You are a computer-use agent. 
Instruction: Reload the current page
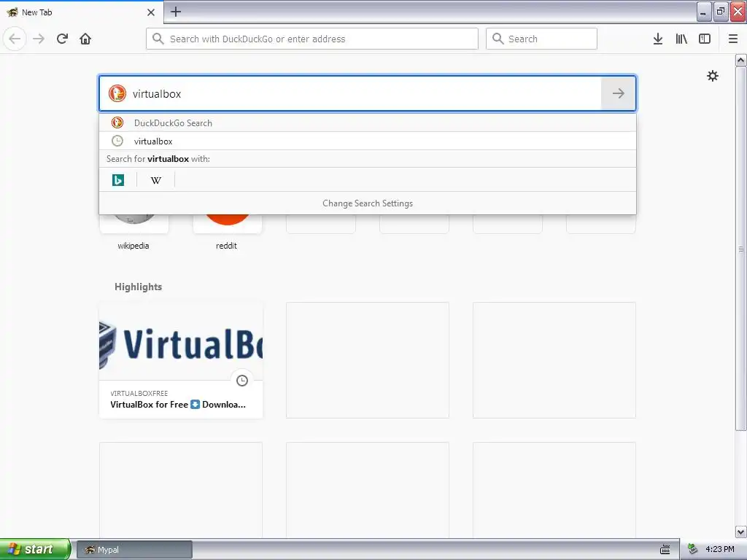tap(62, 39)
